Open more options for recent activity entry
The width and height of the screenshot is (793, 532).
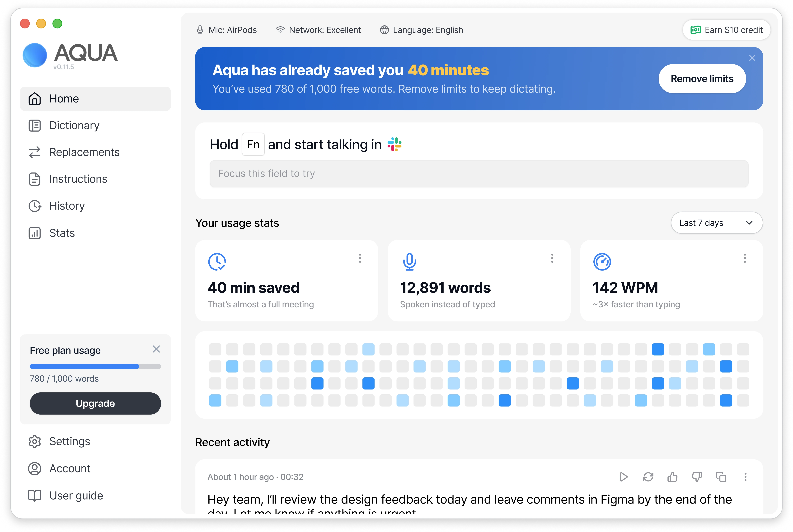[746, 477]
